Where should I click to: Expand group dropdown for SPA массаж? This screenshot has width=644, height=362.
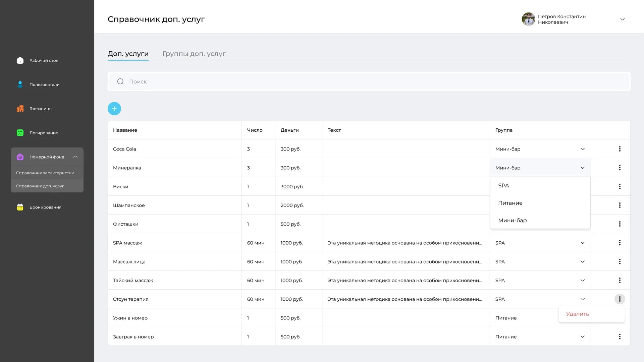pyautogui.click(x=582, y=243)
